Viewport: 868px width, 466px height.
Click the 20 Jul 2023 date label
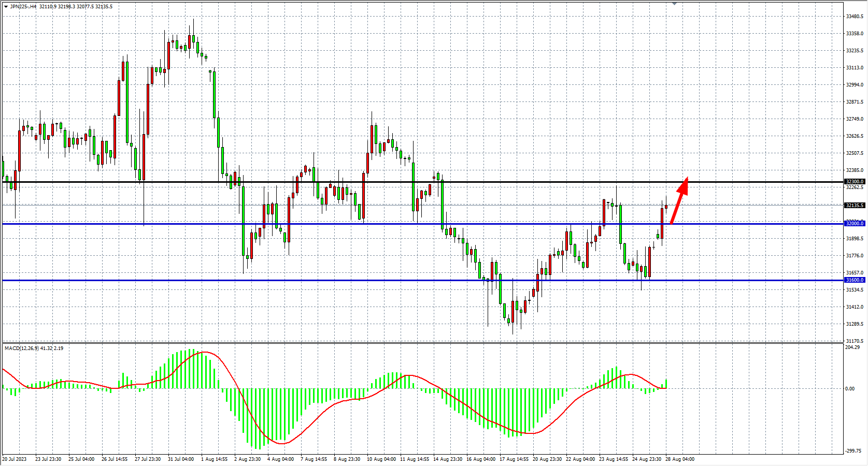click(x=15, y=459)
